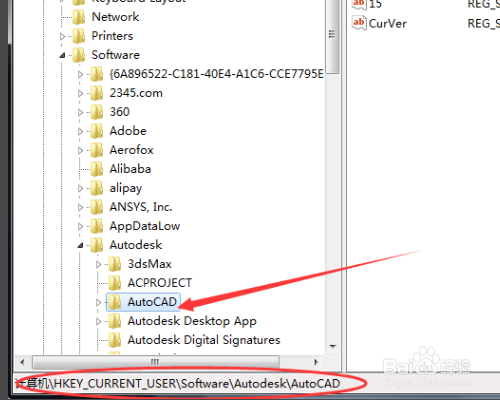Expand the alipay key arrow

[80, 188]
